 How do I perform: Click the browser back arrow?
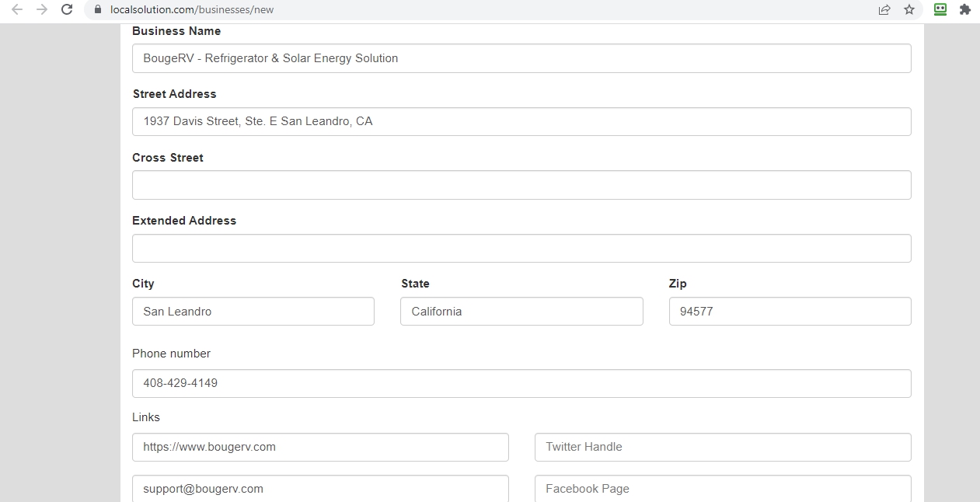(16, 10)
